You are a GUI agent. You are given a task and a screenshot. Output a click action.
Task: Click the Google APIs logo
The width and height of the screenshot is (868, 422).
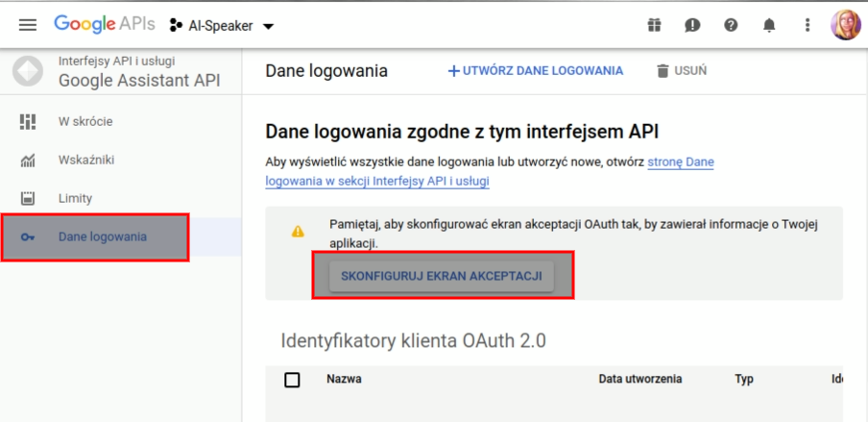pos(105,24)
